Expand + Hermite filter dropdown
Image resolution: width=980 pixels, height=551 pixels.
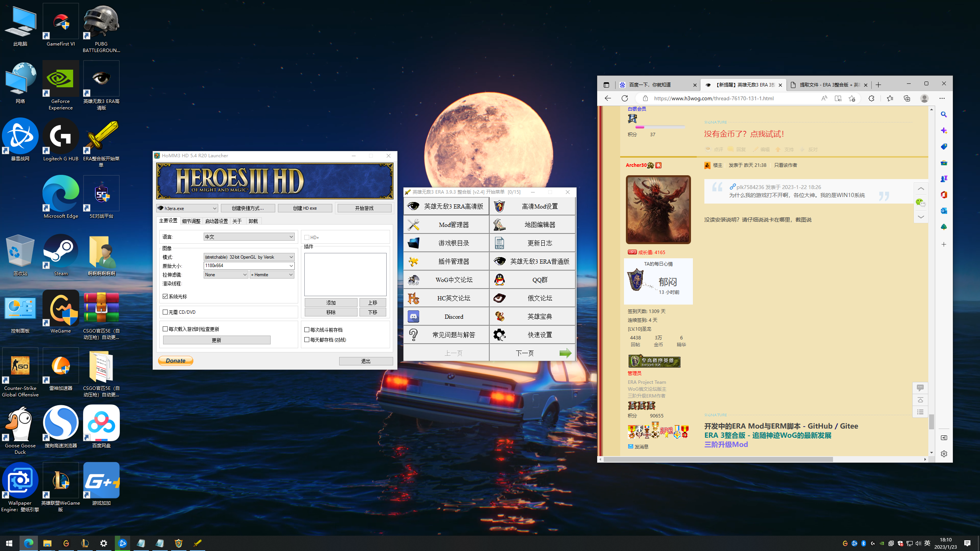272,274
